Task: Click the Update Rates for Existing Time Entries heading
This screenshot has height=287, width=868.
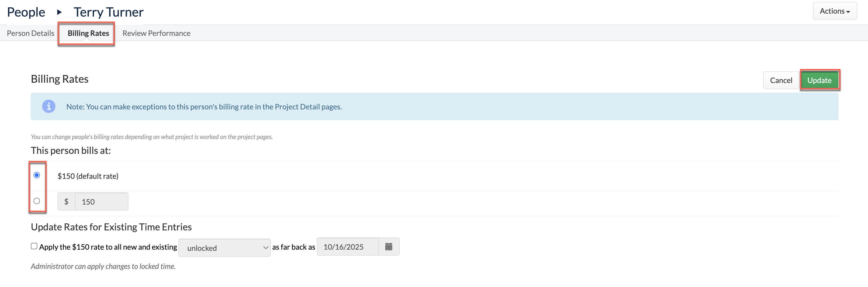Action: pos(111,227)
